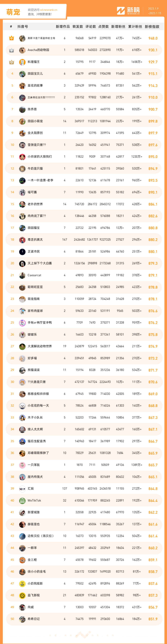
Task: Click index score 948.0
Action: point(153,38)
